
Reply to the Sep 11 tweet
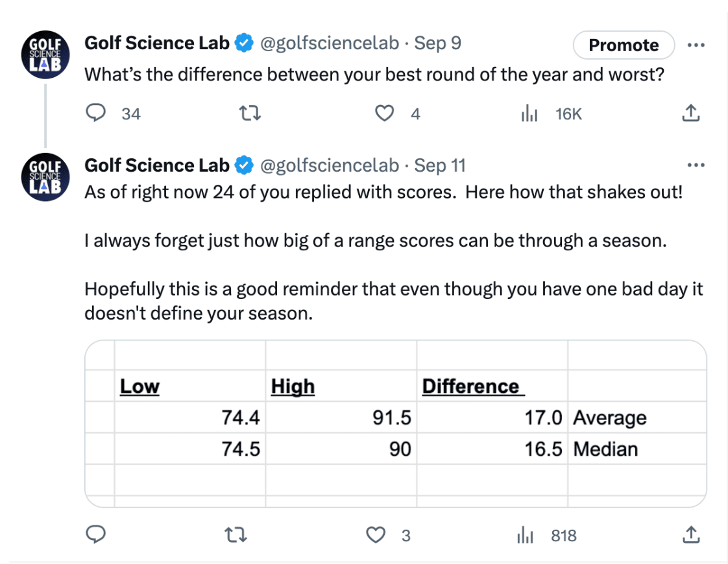96,534
